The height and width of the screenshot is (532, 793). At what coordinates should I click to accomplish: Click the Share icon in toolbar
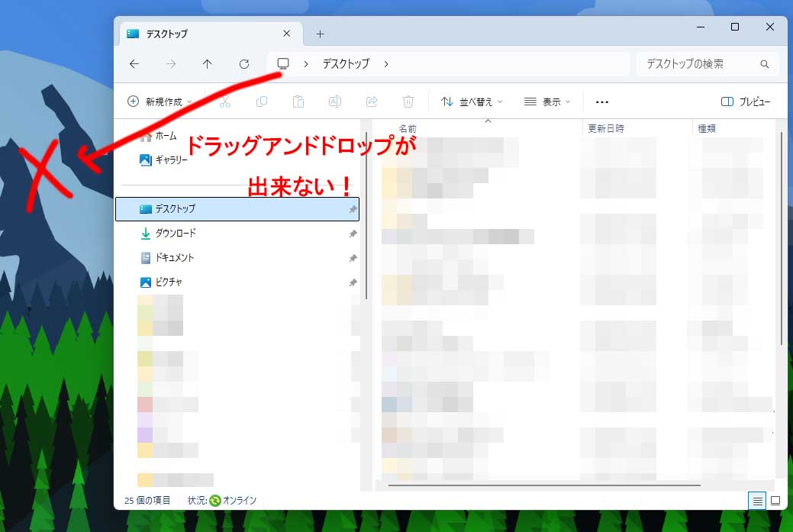point(372,102)
